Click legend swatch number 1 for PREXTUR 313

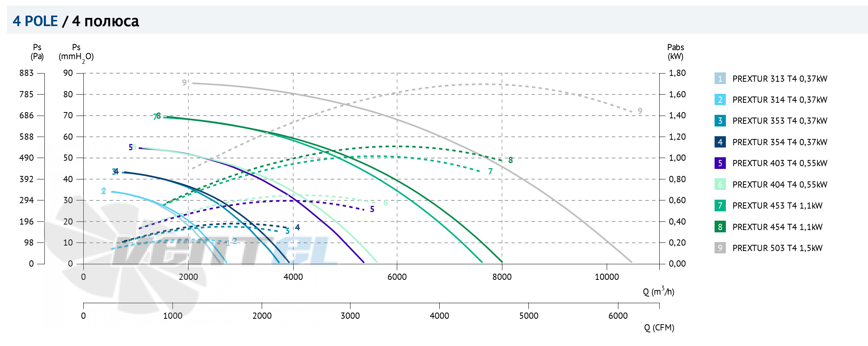[x=720, y=79]
